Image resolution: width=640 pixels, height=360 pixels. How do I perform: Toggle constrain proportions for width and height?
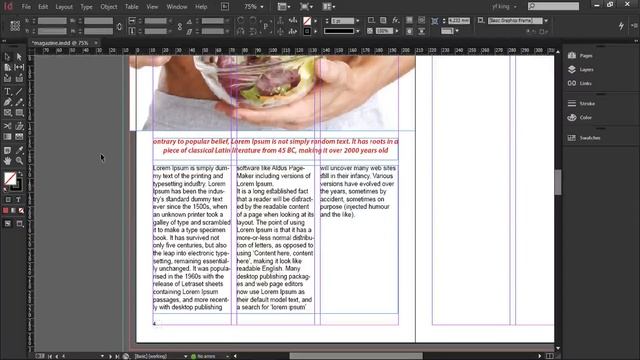(x=119, y=26)
